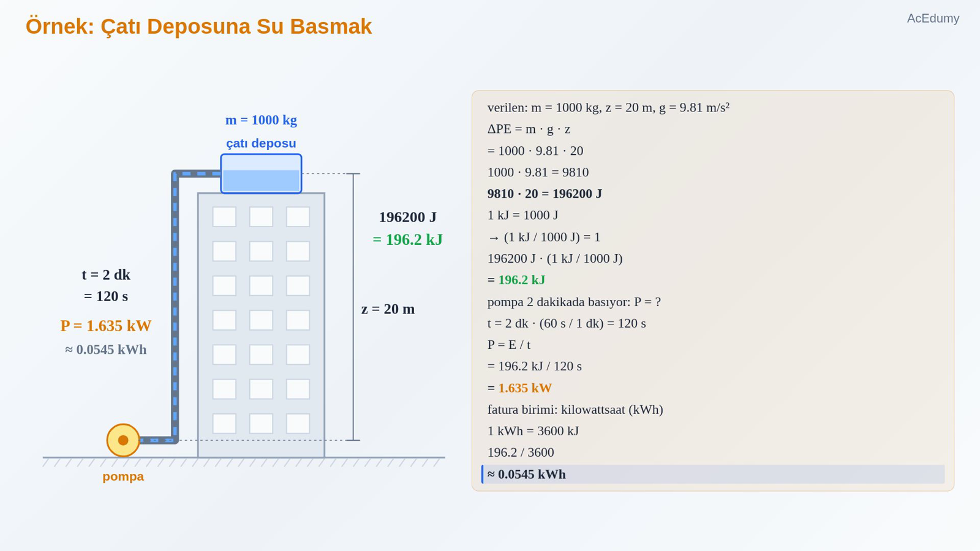Click the '→ (1 kJ / 1000 J) = 1' line
Image resolution: width=980 pixels, height=551 pixels.
(x=544, y=237)
